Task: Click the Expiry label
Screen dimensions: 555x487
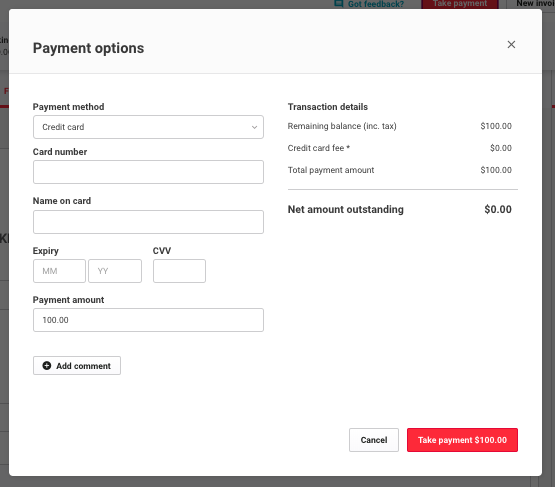Action: pos(46,251)
